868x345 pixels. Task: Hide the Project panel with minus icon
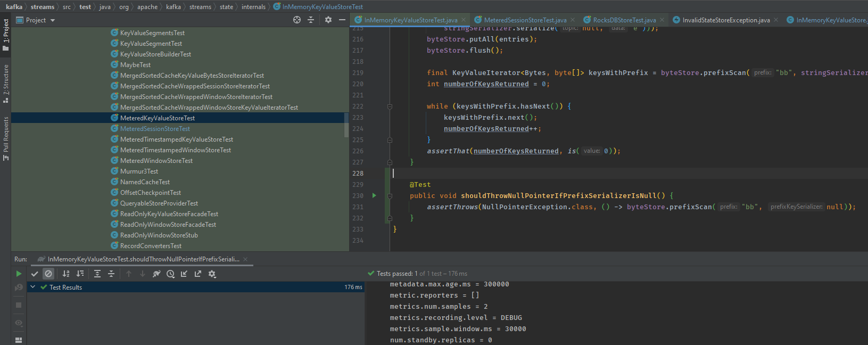pos(342,20)
